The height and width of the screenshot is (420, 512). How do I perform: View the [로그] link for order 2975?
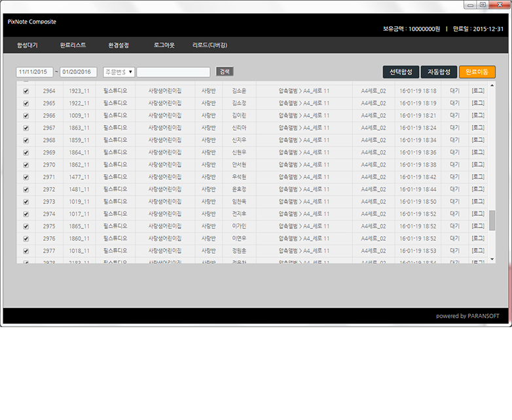(478, 226)
